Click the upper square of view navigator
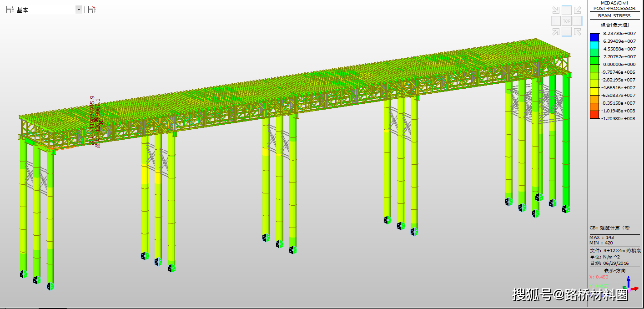The height and width of the screenshot is (309, 644). tap(566, 10)
